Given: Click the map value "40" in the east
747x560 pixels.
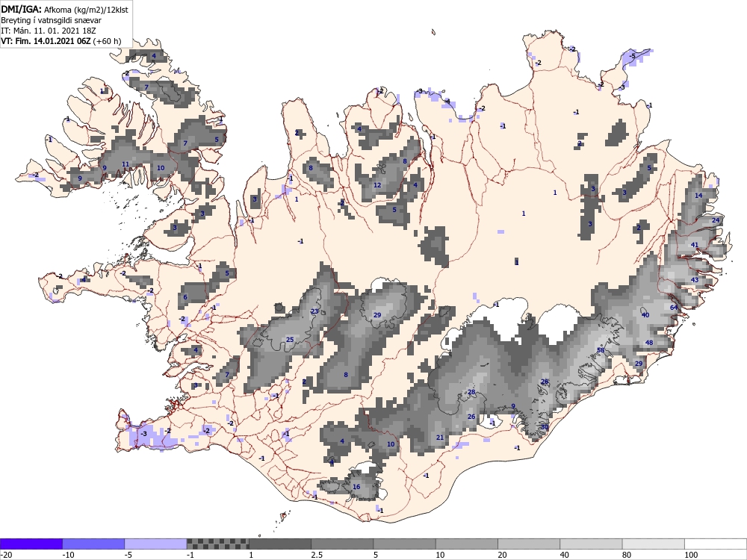Looking at the screenshot, I should pos(645,315).
